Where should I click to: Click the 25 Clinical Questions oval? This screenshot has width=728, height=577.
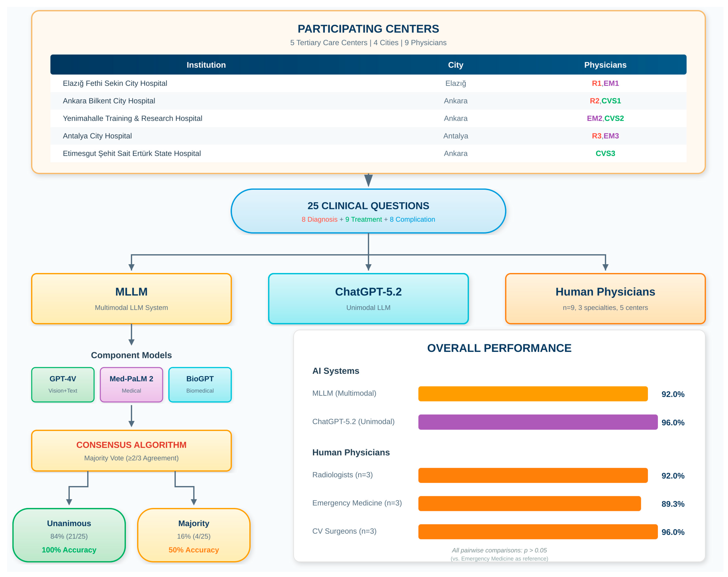[x=368, y=211]
